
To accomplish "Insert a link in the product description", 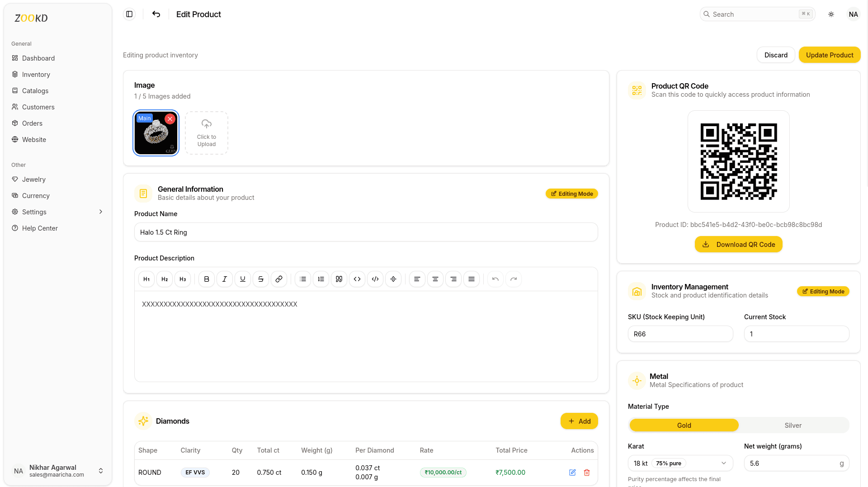I will click(279, 279).
